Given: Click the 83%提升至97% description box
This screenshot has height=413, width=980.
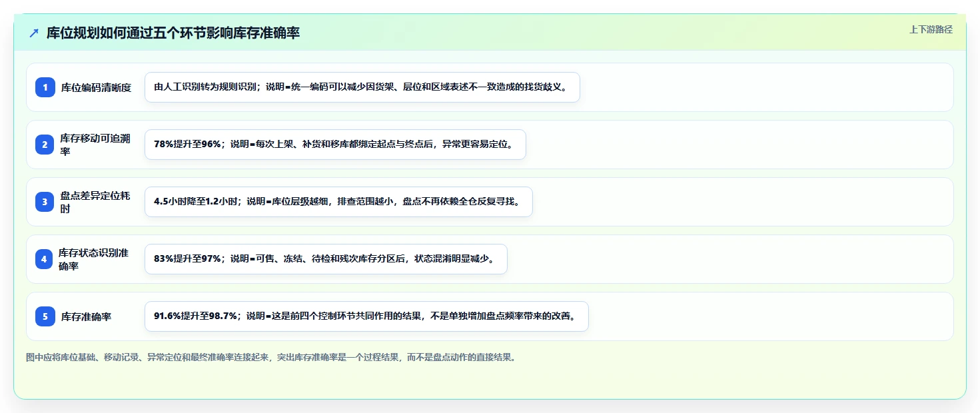Looking at the screenshot, I should click(x=326, y=259).
